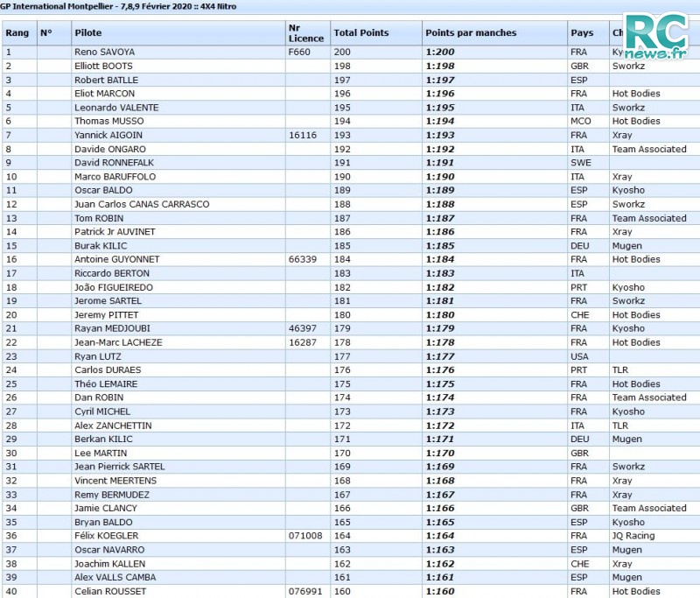Click the points per round value 1:200
700x598 pixels.
(440, 53)
